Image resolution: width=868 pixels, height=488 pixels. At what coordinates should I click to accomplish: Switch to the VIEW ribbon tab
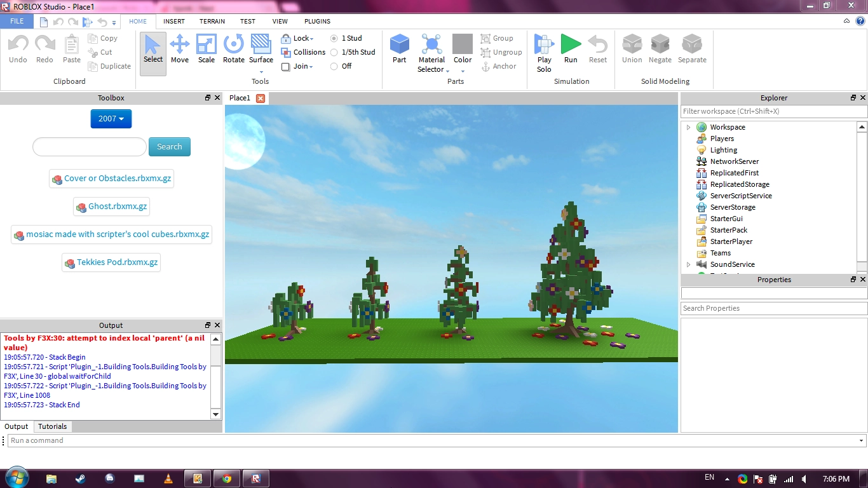tap(280, 21)
